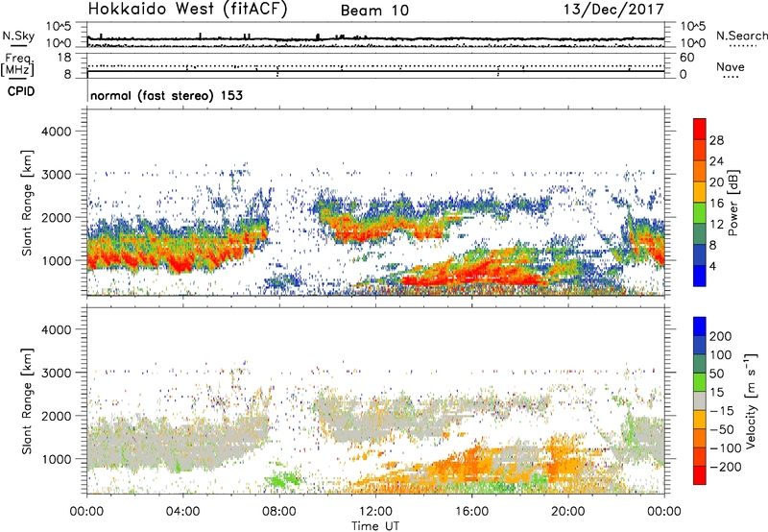Screen dimensions: 768x532
Task: Click the 'Hokkaido West (fitACF)' title
Action: [187, 10]
